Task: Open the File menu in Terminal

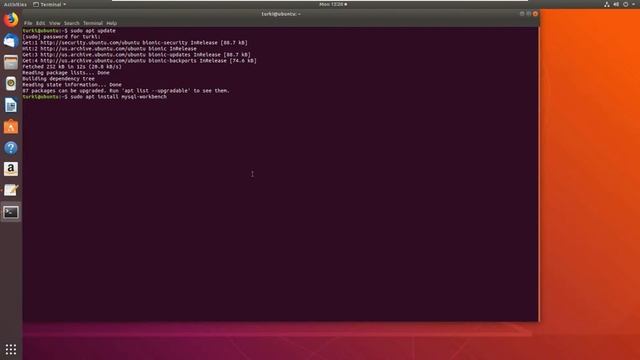Action: point(28,23)
